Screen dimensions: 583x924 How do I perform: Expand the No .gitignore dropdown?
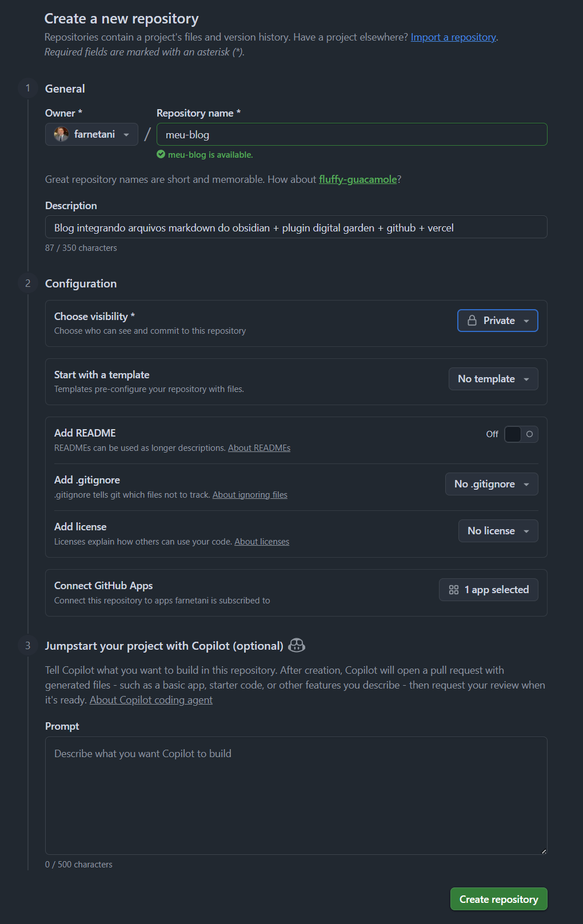492,484
